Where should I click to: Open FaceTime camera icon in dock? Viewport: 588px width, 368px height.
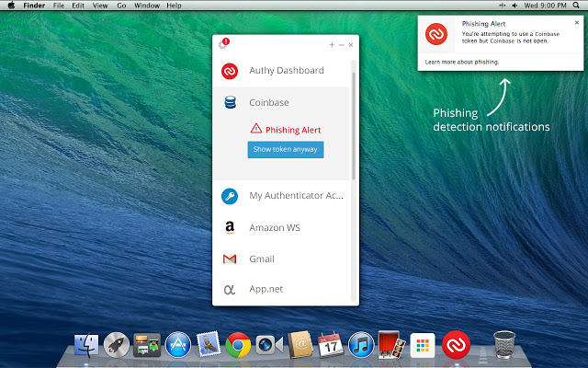269,345
